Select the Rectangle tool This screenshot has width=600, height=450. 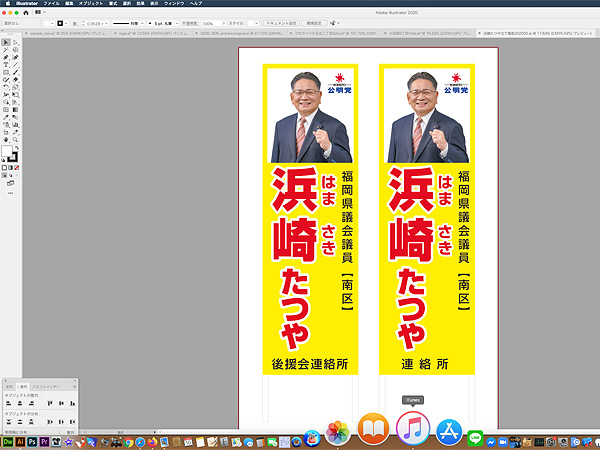(6, 72)
